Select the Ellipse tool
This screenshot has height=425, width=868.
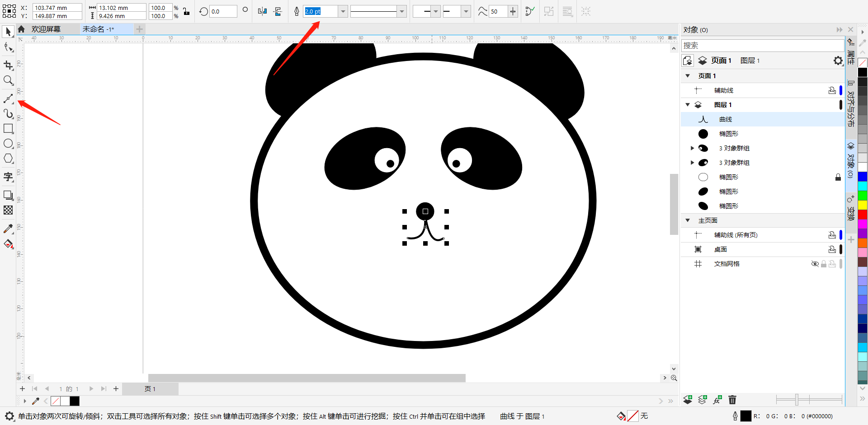pos(8,143)
